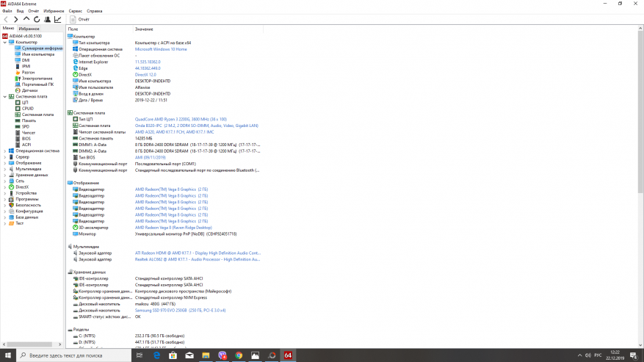Select the Чипсет tree item
The width and height of the screenshot is (644, 362).
pyautogui.click(x=29, y=133)
